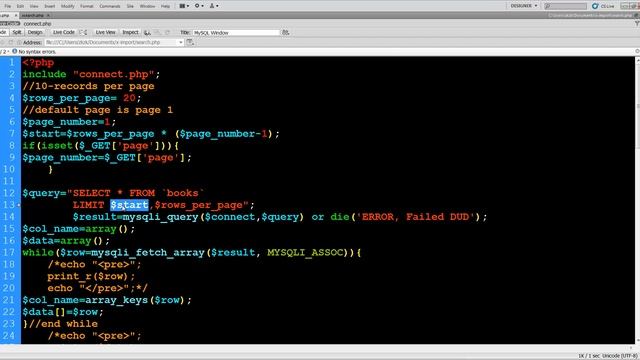Open the Window menu

coord(147,6)
